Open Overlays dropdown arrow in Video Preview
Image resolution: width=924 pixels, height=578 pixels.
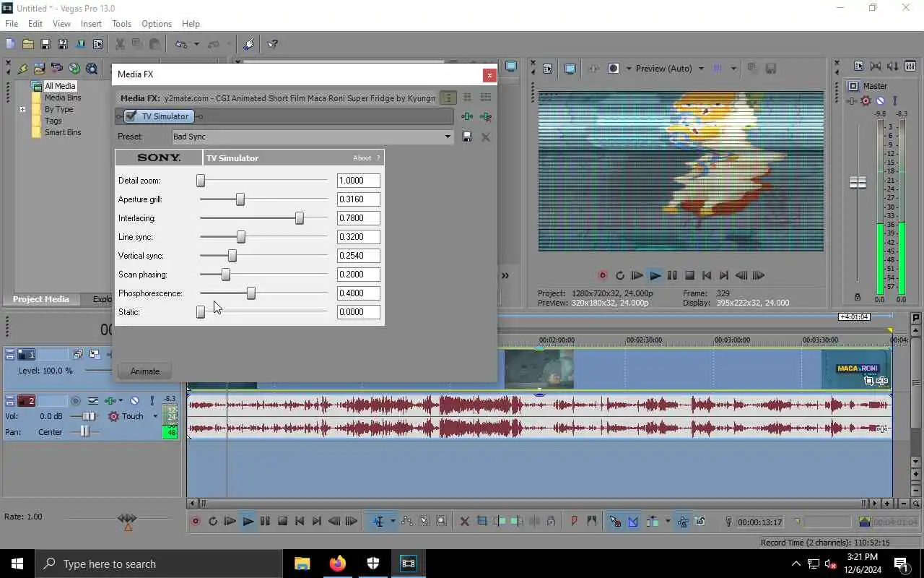click(733, 69)
